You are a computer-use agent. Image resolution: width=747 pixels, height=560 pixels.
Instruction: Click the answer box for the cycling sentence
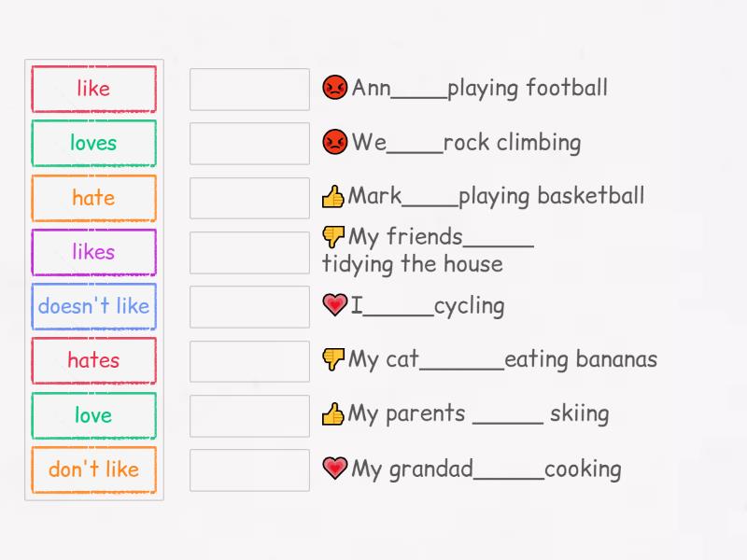[x=249, y=306]
